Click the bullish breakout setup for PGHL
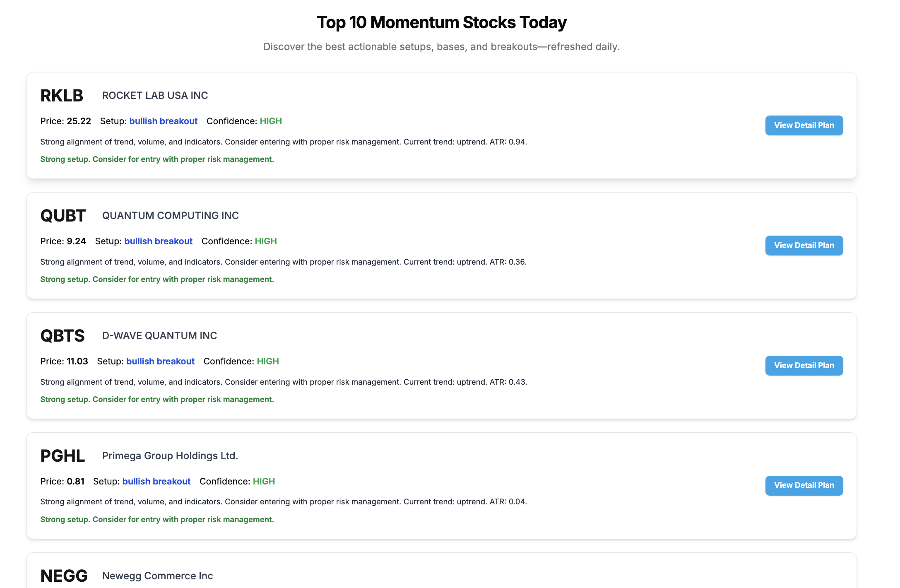This screenshot has height=588, width=900. (156, 482)
